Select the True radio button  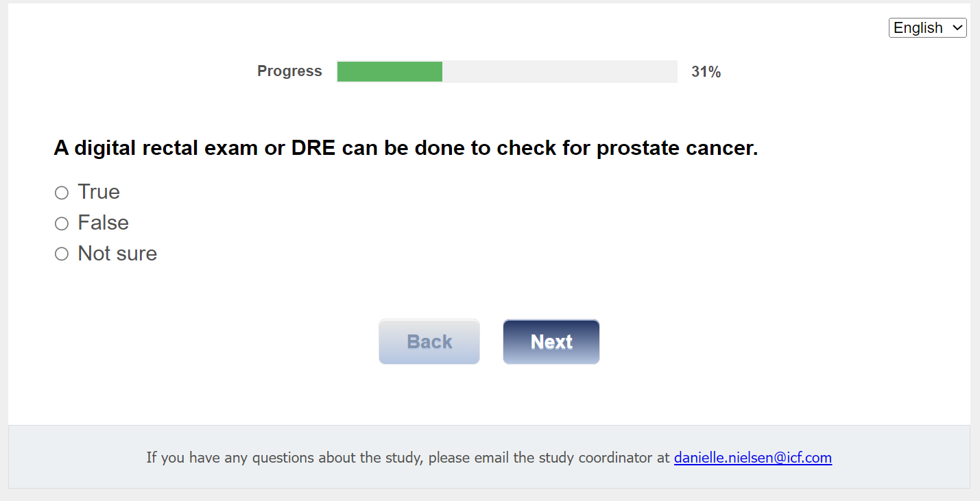[x=62, y=193]
